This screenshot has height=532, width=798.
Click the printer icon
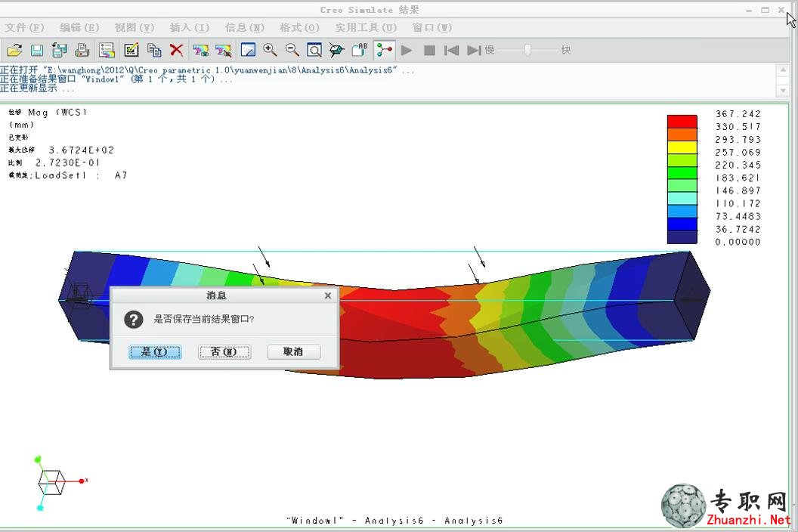82,50
